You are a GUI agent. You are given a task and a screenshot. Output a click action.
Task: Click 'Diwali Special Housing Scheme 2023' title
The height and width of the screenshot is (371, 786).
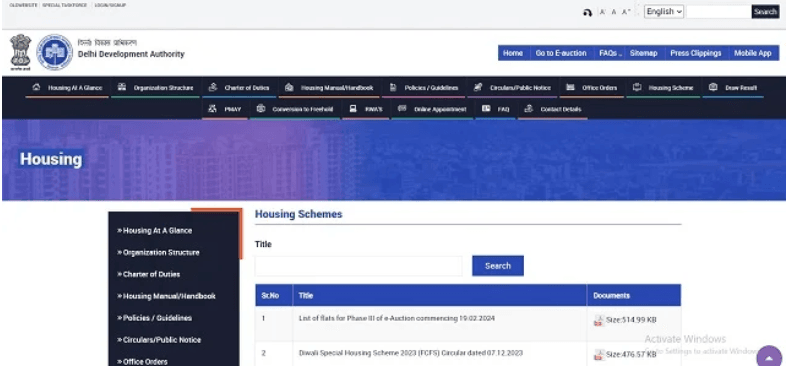[411, 353]
